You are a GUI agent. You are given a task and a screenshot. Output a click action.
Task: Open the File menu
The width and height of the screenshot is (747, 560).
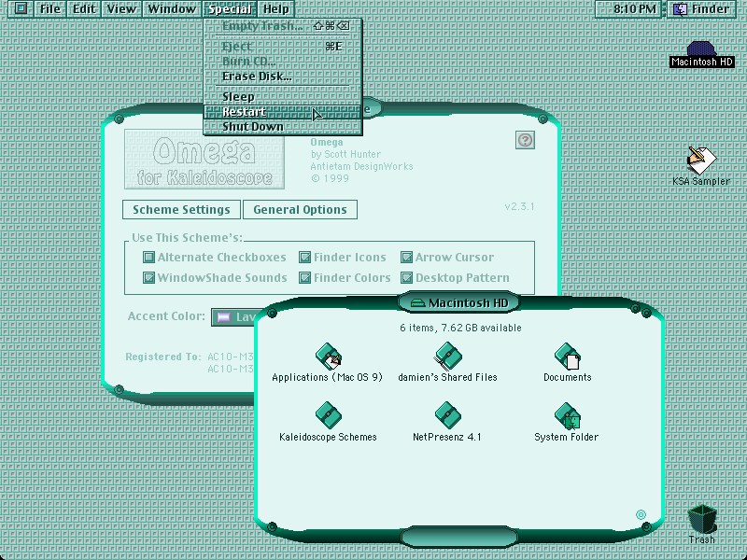click(x=50, y=8)
